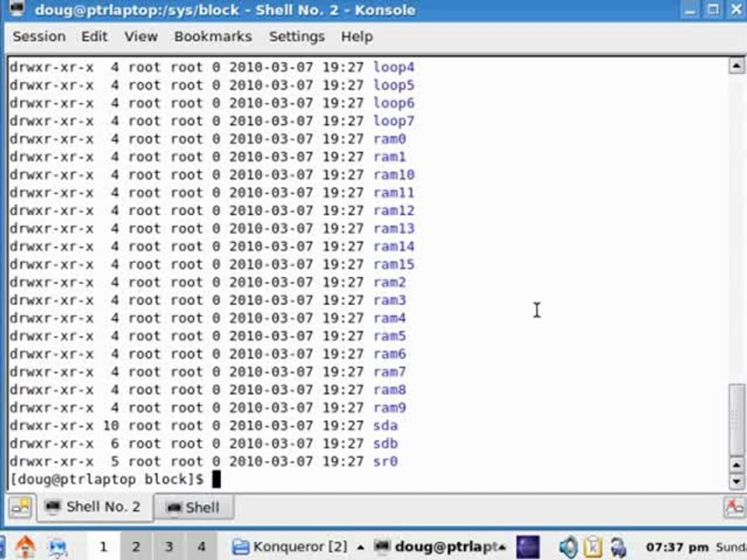Click the ram5 directory entry
Screen dimensions: 747x560
point(390,336)
